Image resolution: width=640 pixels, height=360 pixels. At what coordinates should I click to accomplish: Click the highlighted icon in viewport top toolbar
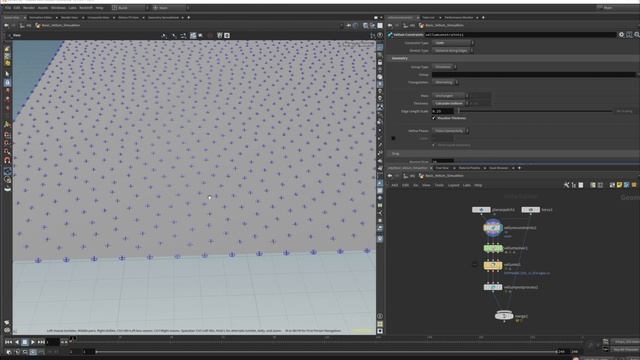[193, 36]
